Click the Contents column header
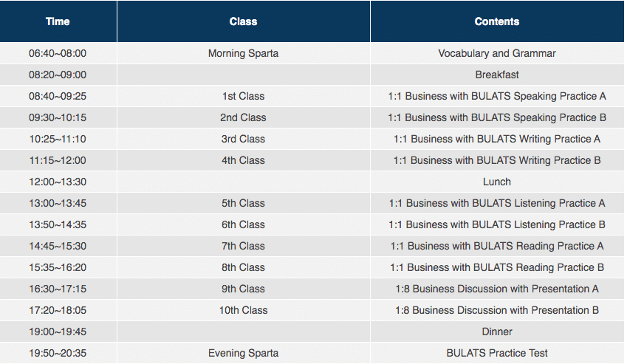The width and height of the screenshot is (627, 364). (x=496, y=21)
